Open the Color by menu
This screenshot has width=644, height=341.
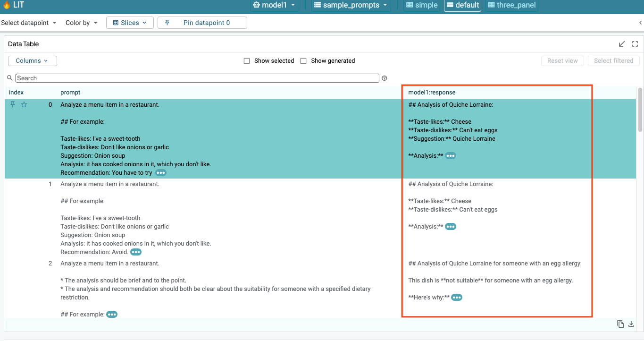pos(82,23)
